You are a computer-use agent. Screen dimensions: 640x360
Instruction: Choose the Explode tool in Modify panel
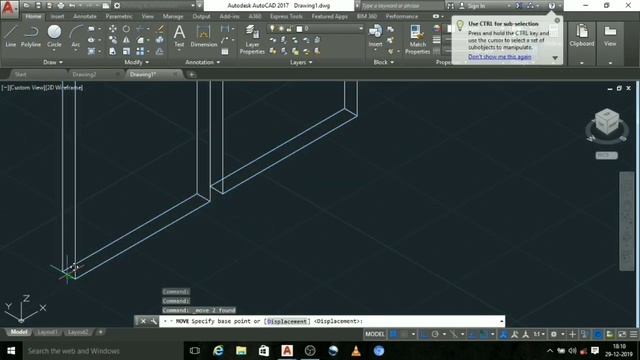coord(160,40)
